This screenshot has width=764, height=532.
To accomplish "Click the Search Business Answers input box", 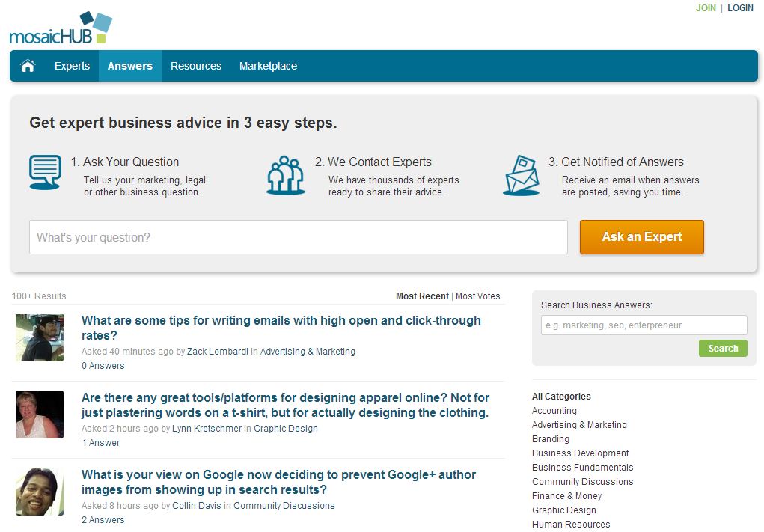I will click(644, 325).
